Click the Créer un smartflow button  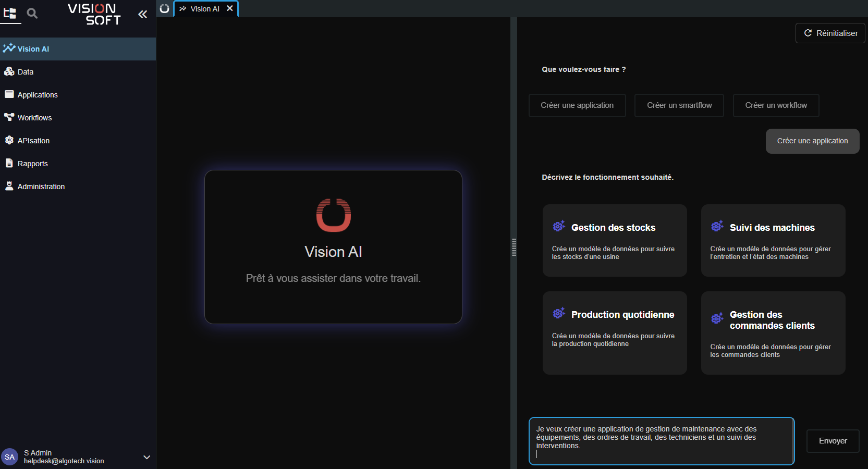coord(679,105)
